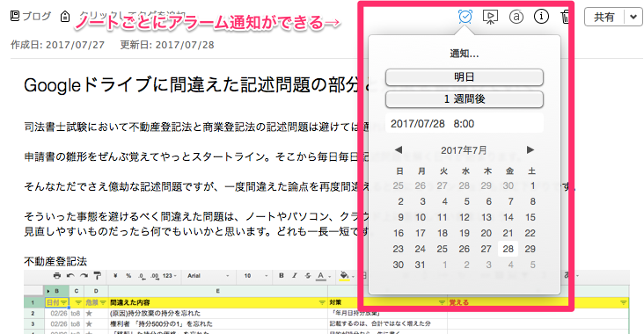
Task: Pick July 31 in the calendar
Action: click(420, 265)
